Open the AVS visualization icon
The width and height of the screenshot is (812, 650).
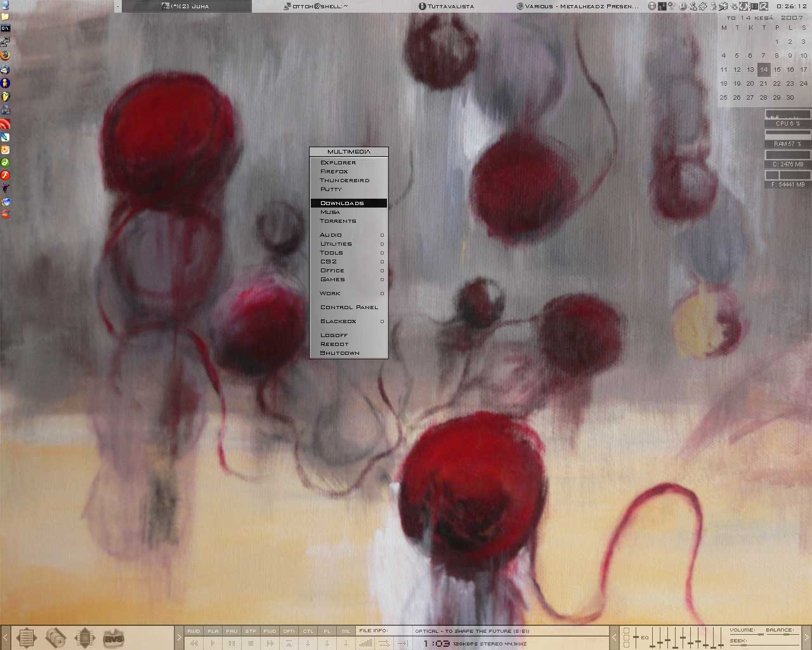click(x=114, y=637)
